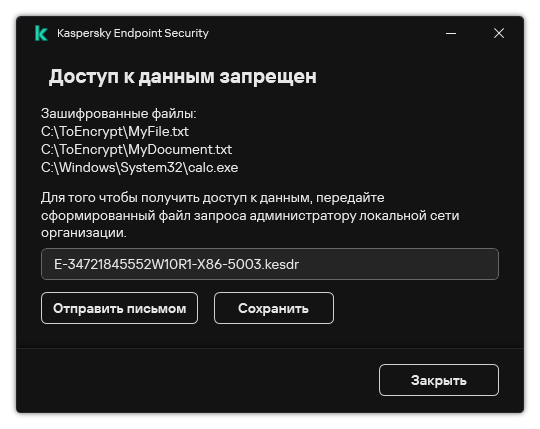
Task: Close the dialog using the X icon
Action: click(499, 33)
